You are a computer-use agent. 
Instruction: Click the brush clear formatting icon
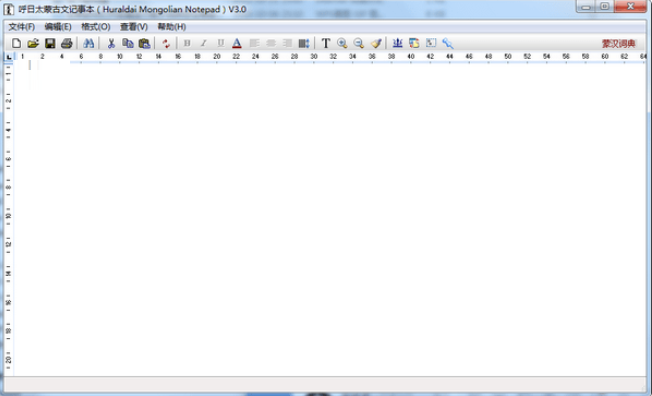(376, 43)
